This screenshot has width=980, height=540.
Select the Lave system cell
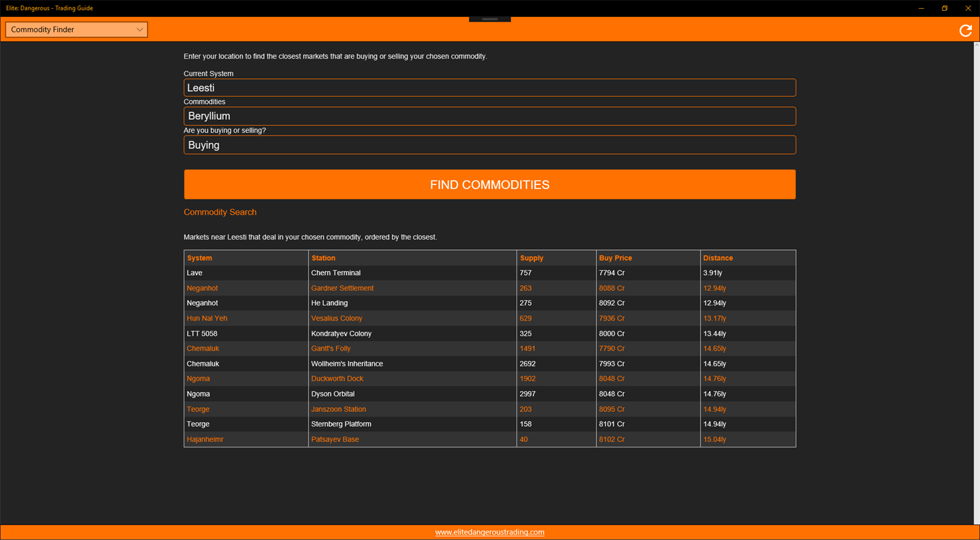pos(195,273)
